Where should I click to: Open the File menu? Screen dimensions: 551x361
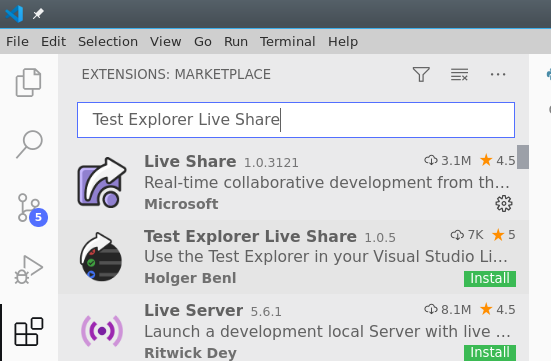tap(17, 41)
